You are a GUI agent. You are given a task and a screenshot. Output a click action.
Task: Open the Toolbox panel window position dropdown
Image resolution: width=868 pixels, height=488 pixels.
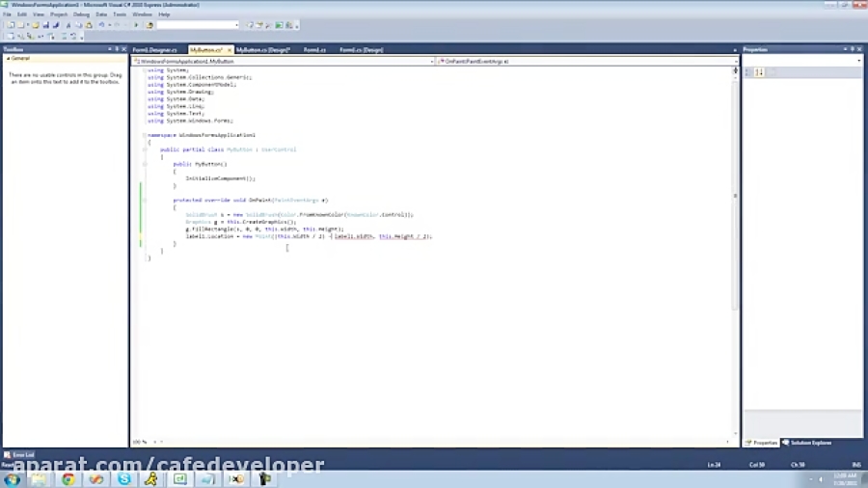click(x=110, y=49)
